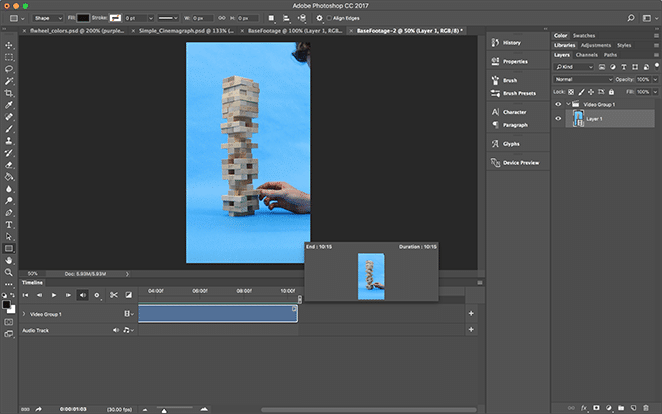This screenshot has height=414, width=662.
Task: Open the Shape tool mode dropdown
Action: click(47, 17)
